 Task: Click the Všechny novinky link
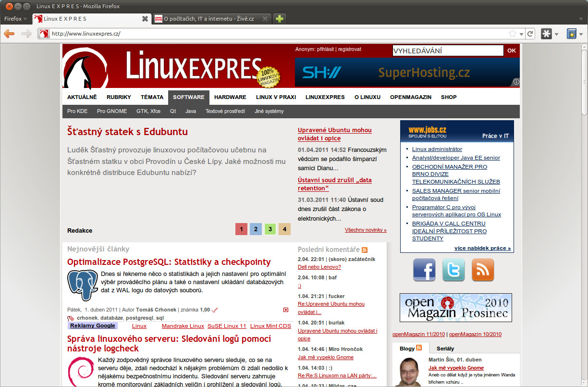pos(366,230)
